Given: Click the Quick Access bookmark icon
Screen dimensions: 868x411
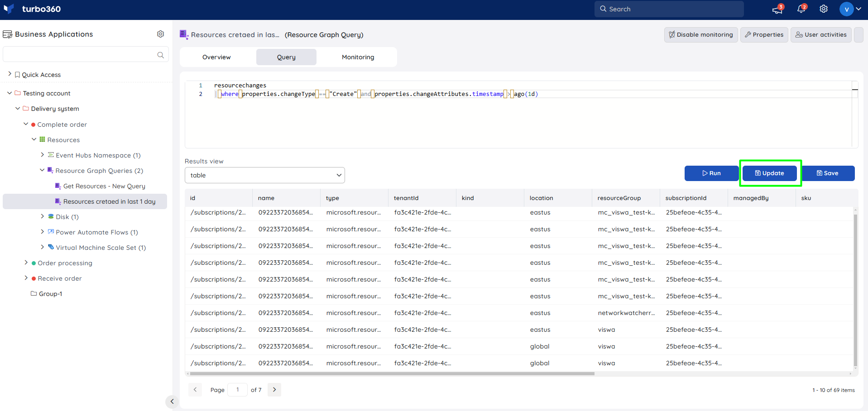Looking at the screenshot, I should tap(17, 75).
